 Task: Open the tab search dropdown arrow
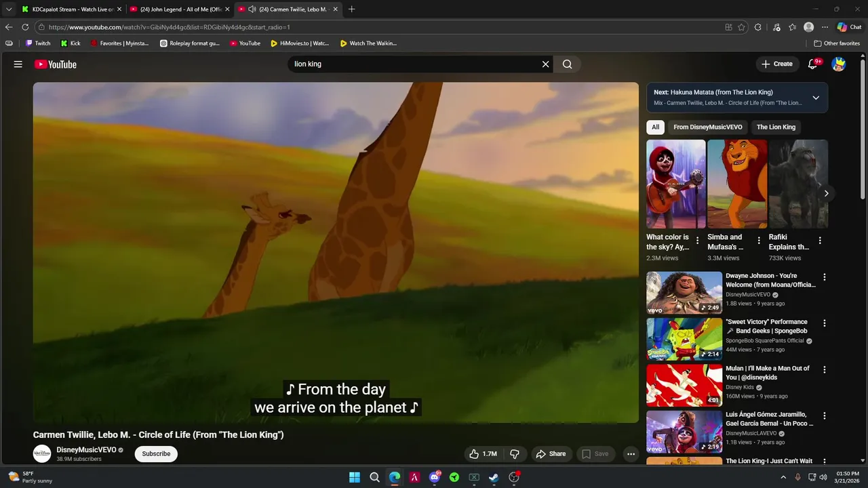(9, 9)
